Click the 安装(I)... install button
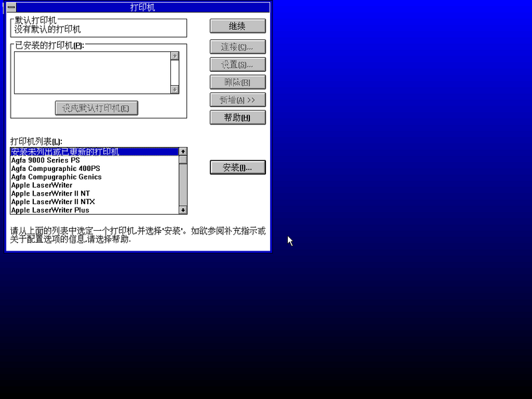 (x=237, y=168)
